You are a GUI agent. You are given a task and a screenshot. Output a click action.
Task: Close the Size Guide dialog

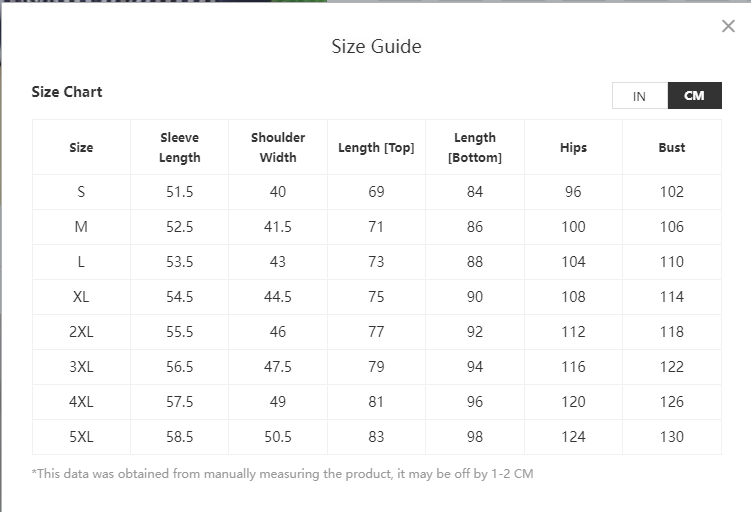[728, 27]
